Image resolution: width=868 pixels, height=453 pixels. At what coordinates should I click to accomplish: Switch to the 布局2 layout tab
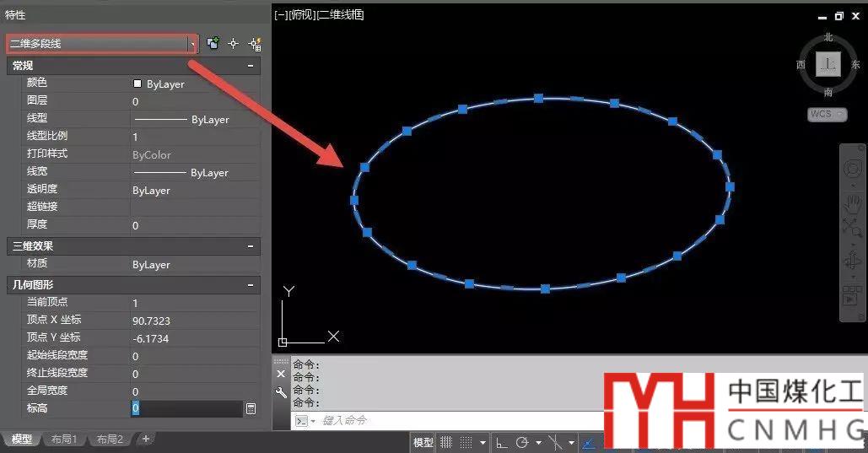[110, 440]
